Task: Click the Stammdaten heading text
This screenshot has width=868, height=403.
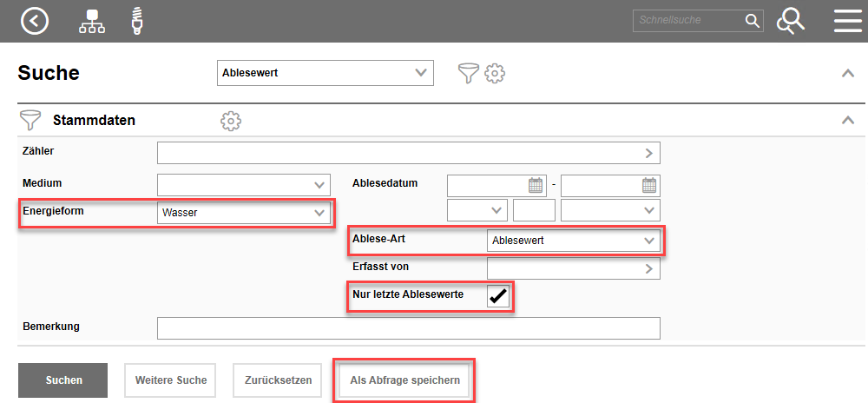Action: pyautogui.click(x=94, y=120)
